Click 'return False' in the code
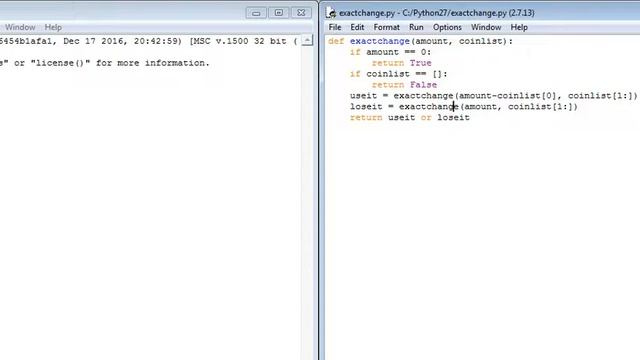The image size is (640, 360). (404, 85)
